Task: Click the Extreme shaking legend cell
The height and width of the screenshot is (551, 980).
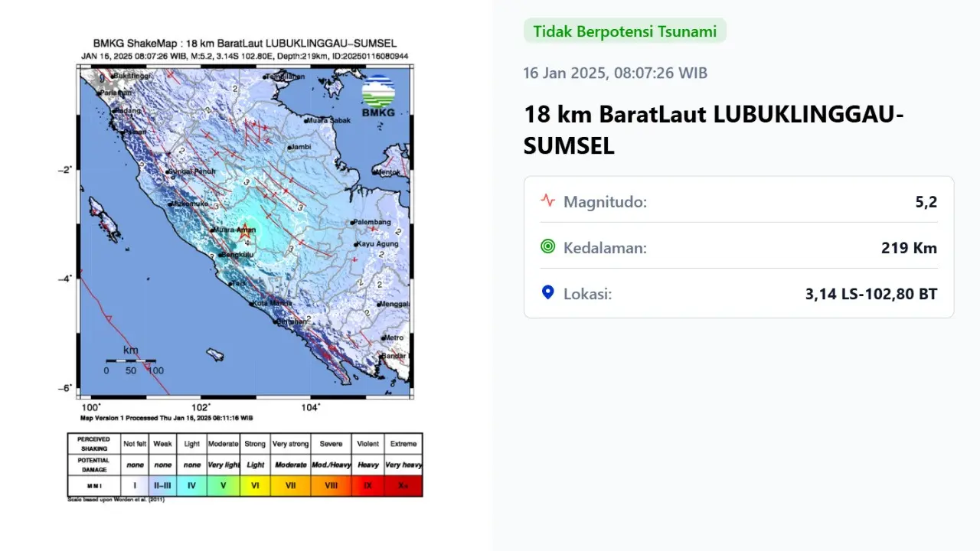Action: 403,444
